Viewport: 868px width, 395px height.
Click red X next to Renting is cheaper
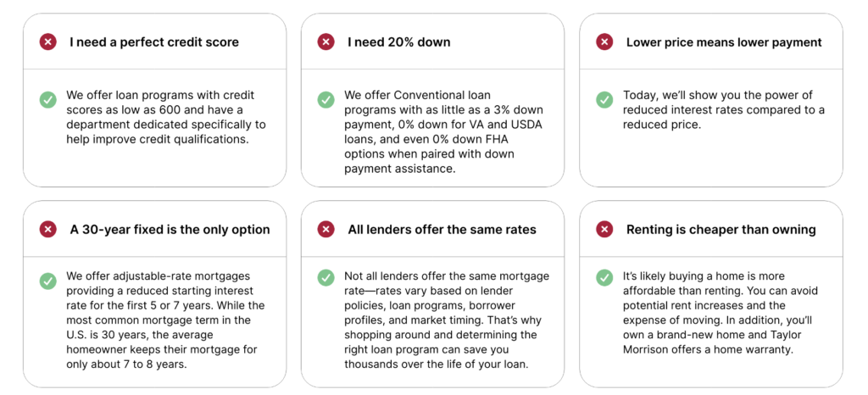[x=604, y=229]
